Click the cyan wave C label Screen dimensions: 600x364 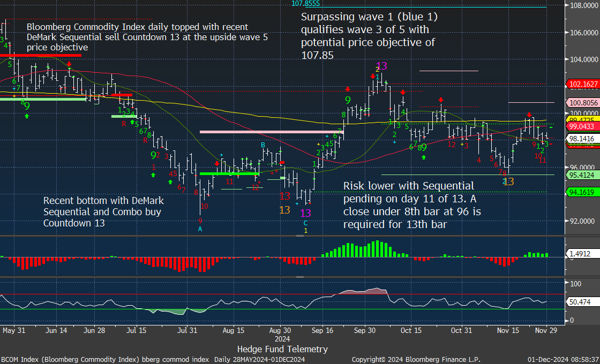(305, 223)
